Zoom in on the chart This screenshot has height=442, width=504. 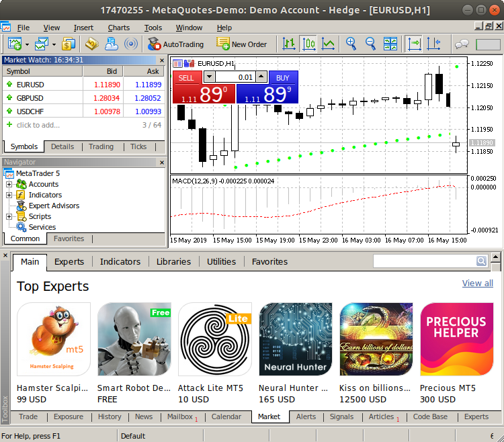[x=351, y=44]
